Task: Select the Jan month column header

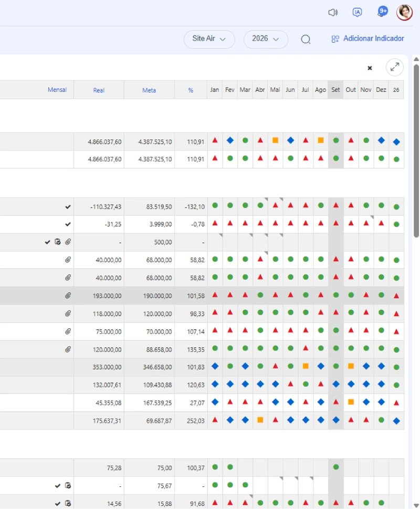Action: click(x=215, y=90)
